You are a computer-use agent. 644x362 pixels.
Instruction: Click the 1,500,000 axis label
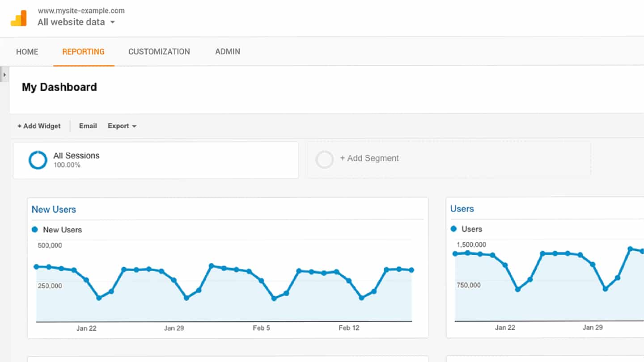[x=471, y=244]
